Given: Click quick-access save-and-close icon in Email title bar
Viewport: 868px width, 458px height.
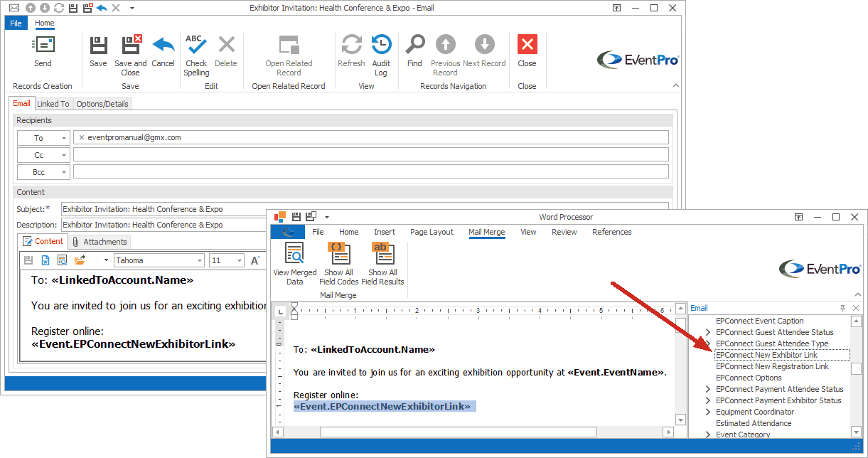Looking at the screenshot, I should (87, 8).
